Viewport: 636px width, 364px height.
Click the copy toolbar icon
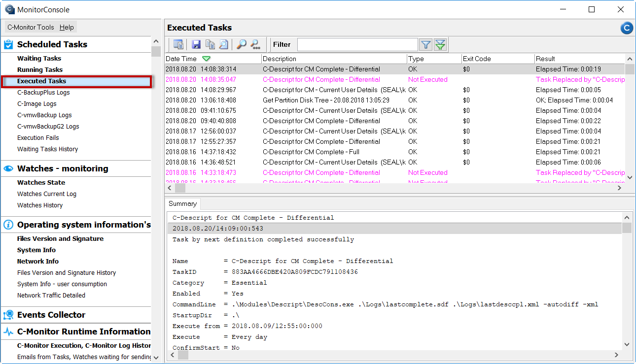[210, 45]
